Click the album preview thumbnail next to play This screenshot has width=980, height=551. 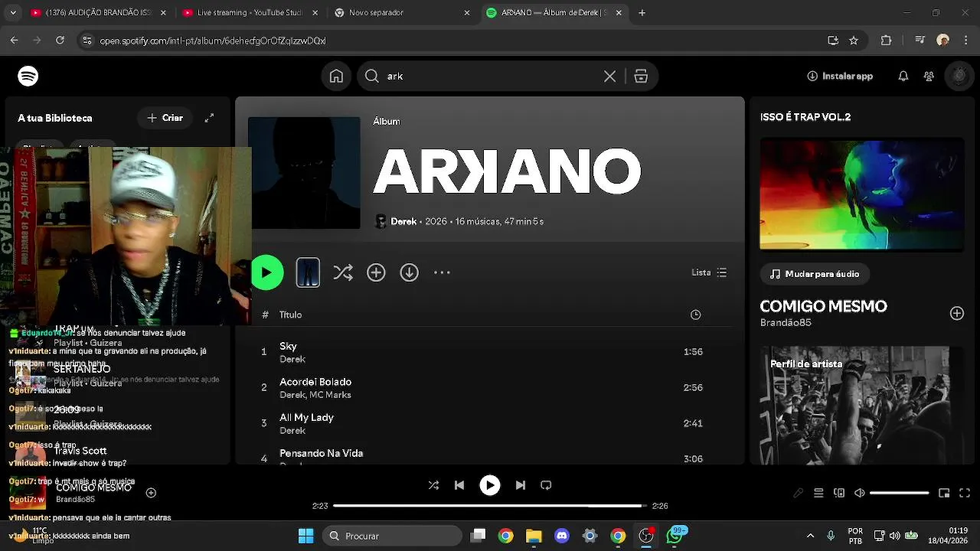coord(308,272)
